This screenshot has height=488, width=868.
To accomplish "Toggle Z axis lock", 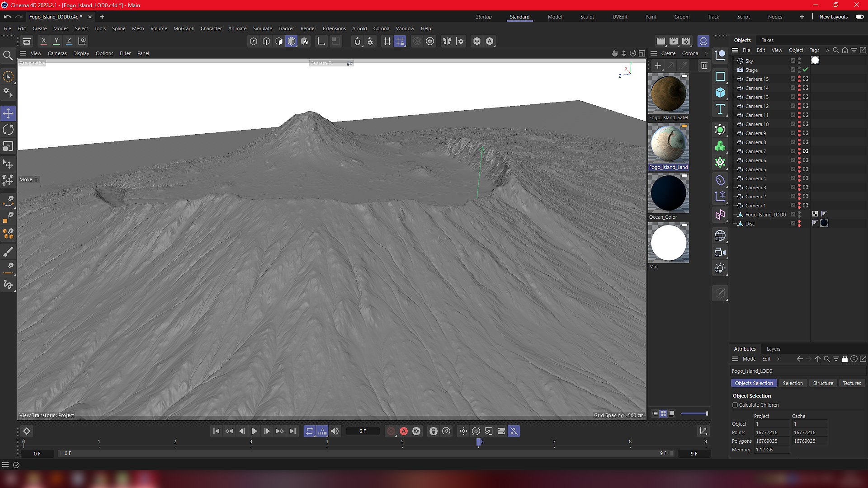I will tap(69, 41).
